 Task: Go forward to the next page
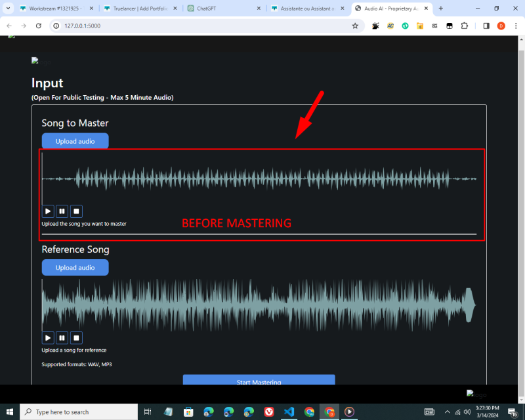click(x=24, y=26)
